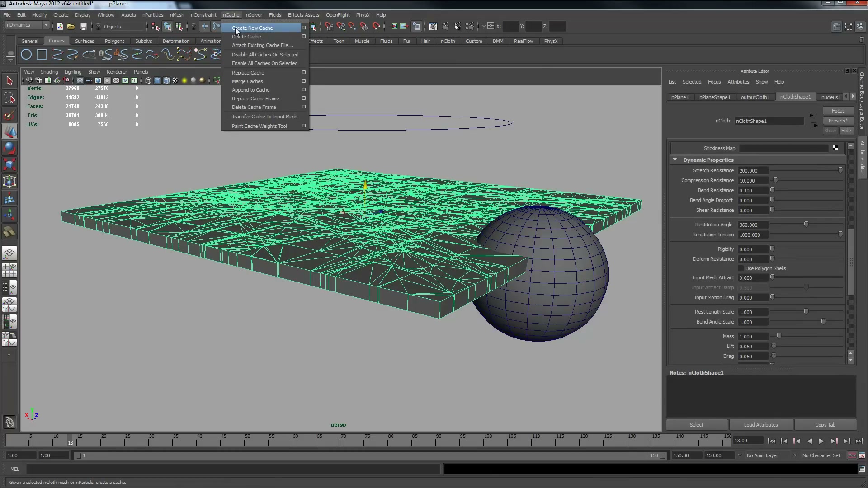Collapse the Dynamic Properties section

click(x=675, y=160)
